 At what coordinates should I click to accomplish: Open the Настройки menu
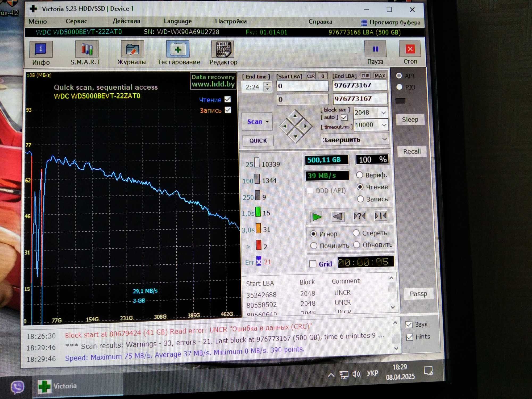click(231, 21)
